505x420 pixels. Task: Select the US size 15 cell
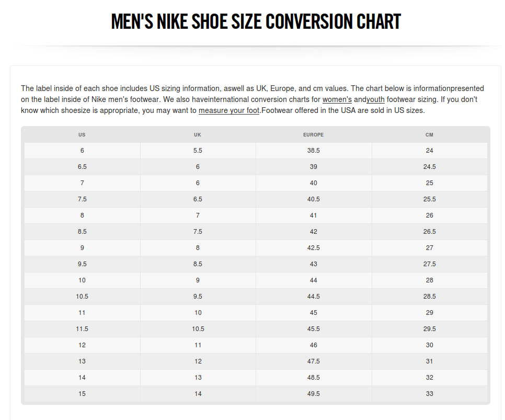tap(82, 393)
